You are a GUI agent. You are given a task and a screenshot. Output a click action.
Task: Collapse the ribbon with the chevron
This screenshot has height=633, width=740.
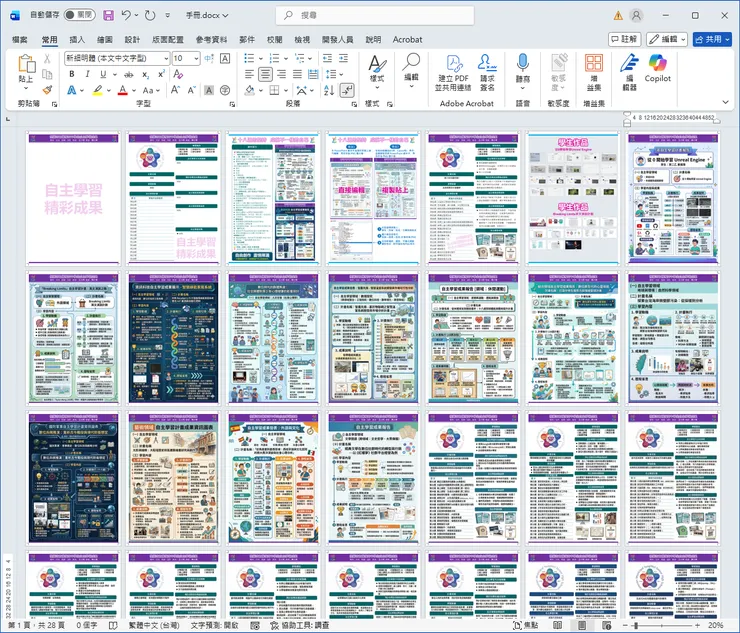coord(725,102)
